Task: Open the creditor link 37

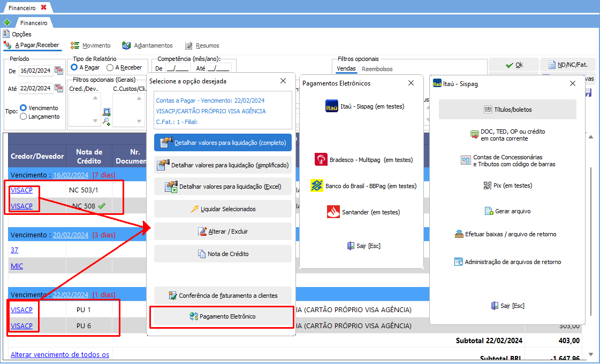Action: (x=14, y=250)
